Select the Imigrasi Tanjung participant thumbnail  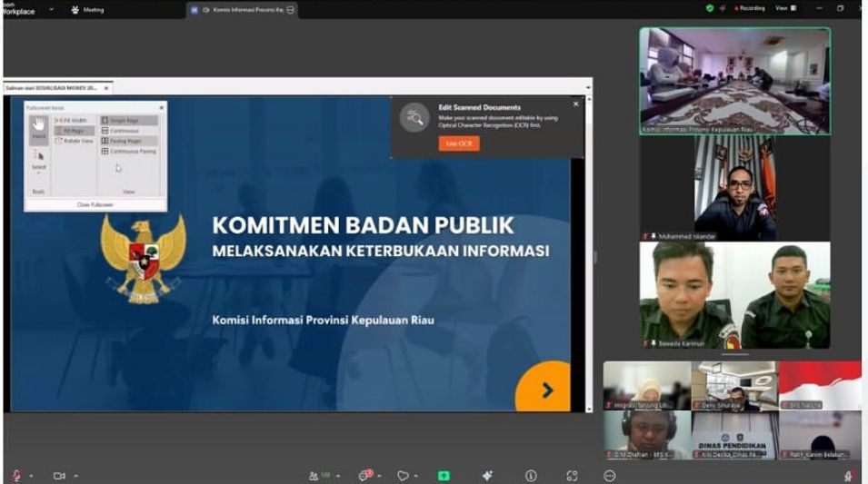coord(647,386)
